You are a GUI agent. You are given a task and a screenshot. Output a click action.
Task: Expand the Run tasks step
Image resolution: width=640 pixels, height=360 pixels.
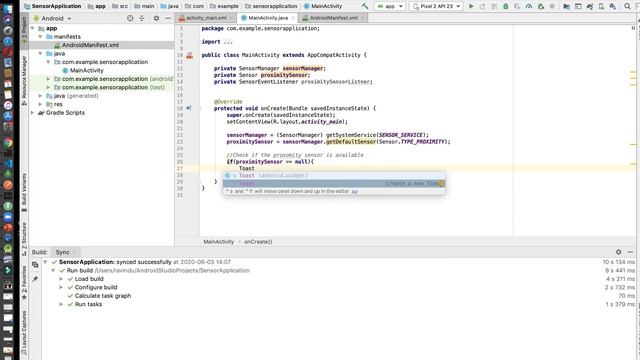coord(61,304)
